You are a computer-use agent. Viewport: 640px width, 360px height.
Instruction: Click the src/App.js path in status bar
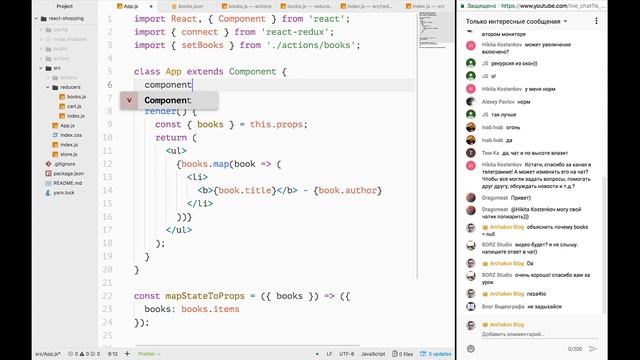click(48, 354)
